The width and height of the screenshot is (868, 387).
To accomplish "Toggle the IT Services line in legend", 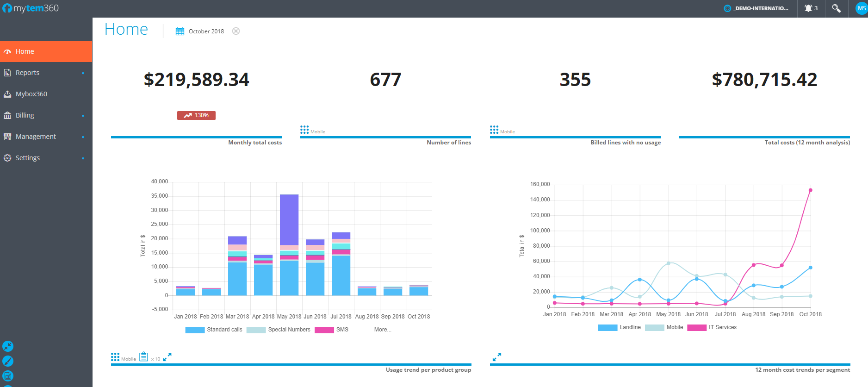I will click(712, 327).
